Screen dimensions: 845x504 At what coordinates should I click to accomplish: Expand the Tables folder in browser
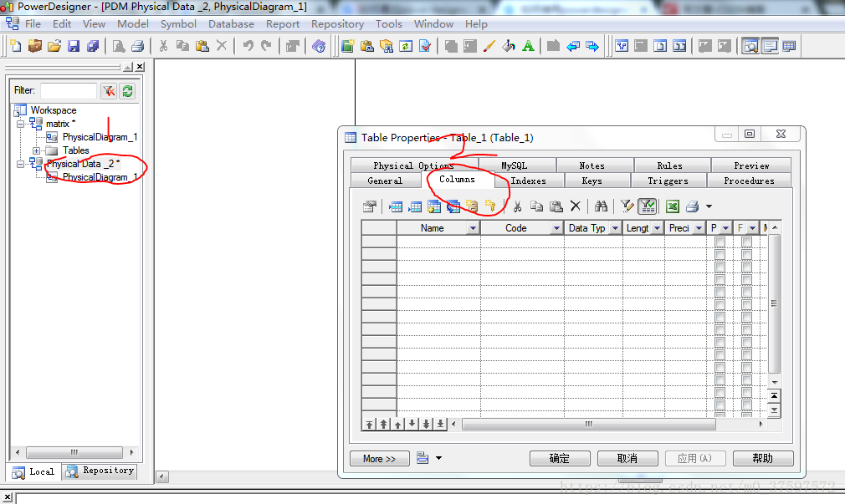(36, 150)
